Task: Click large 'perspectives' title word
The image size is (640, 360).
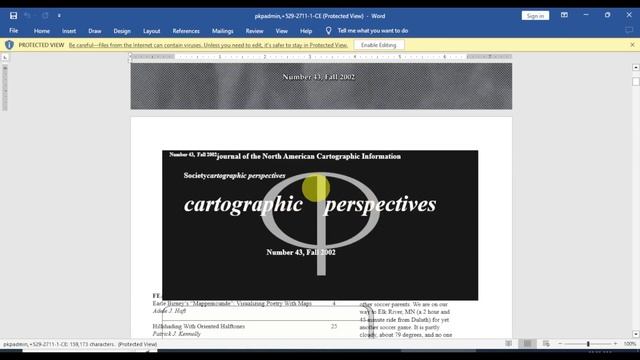Action: (x=380, y=204)
